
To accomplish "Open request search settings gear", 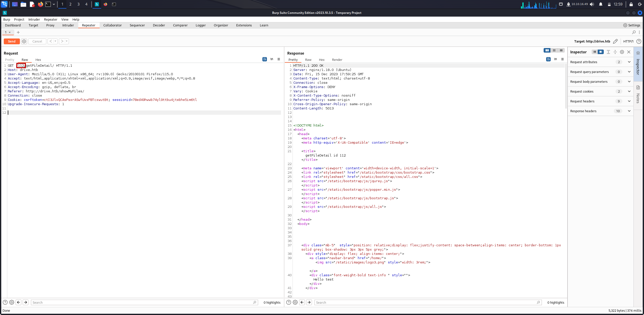I will [x=12, y=302].
